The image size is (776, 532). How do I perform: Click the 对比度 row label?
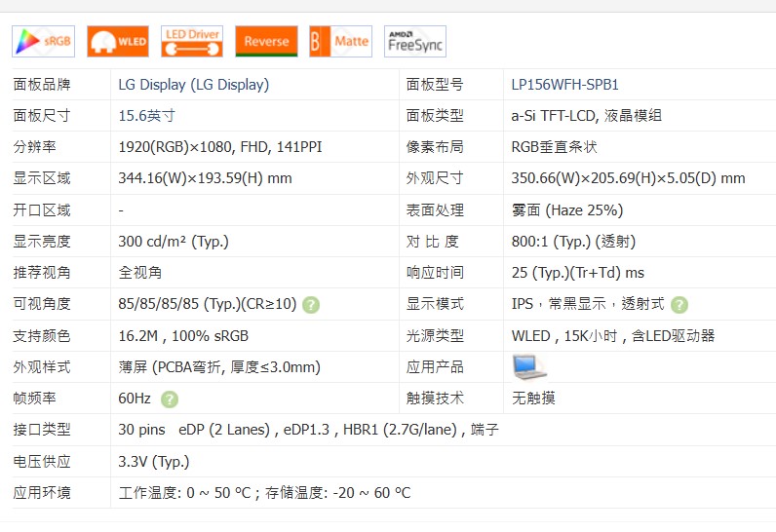pos(433,242)
